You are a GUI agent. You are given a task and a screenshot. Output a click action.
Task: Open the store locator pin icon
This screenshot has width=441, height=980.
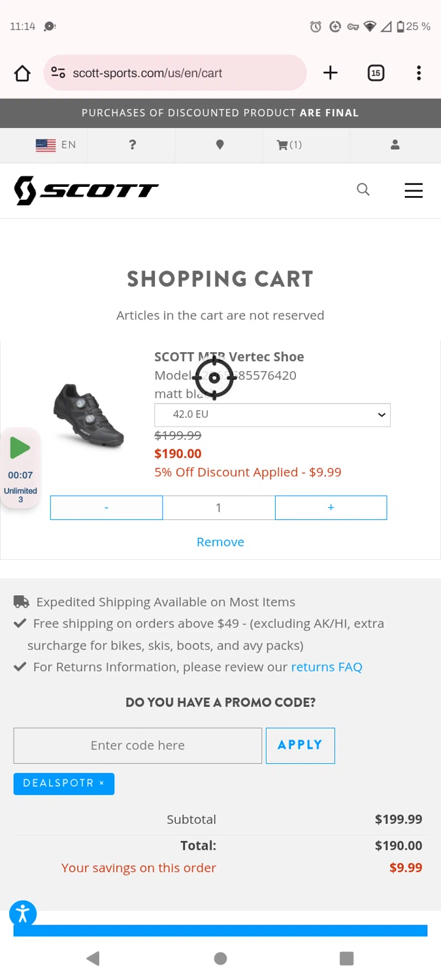pyautogui.click(x=220, y=145)
